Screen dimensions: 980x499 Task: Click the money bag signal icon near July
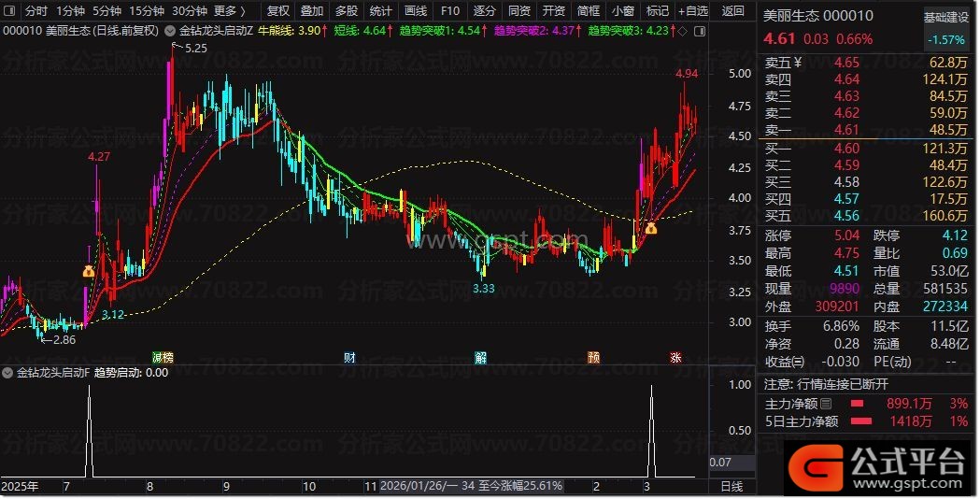[x=89, y=272]
